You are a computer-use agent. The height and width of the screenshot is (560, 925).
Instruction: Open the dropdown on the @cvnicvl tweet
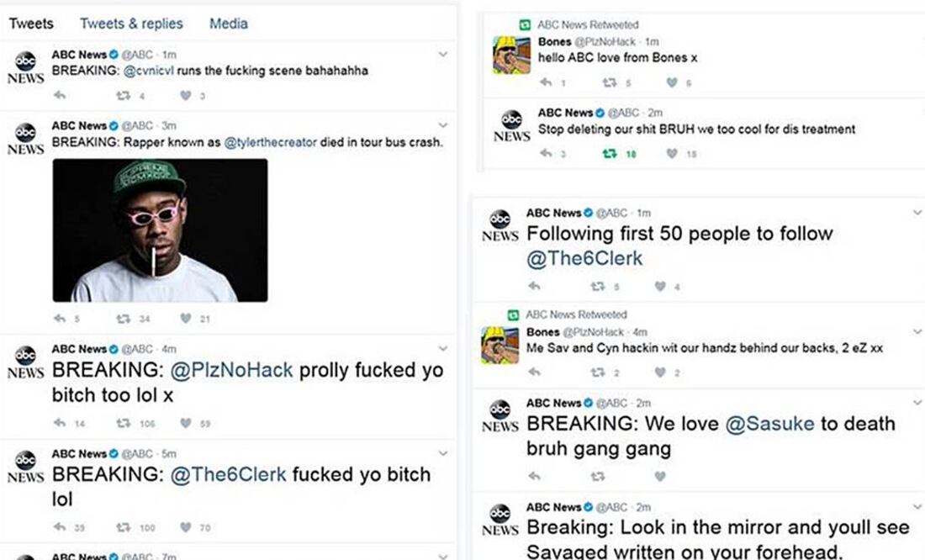click(443, 52)
